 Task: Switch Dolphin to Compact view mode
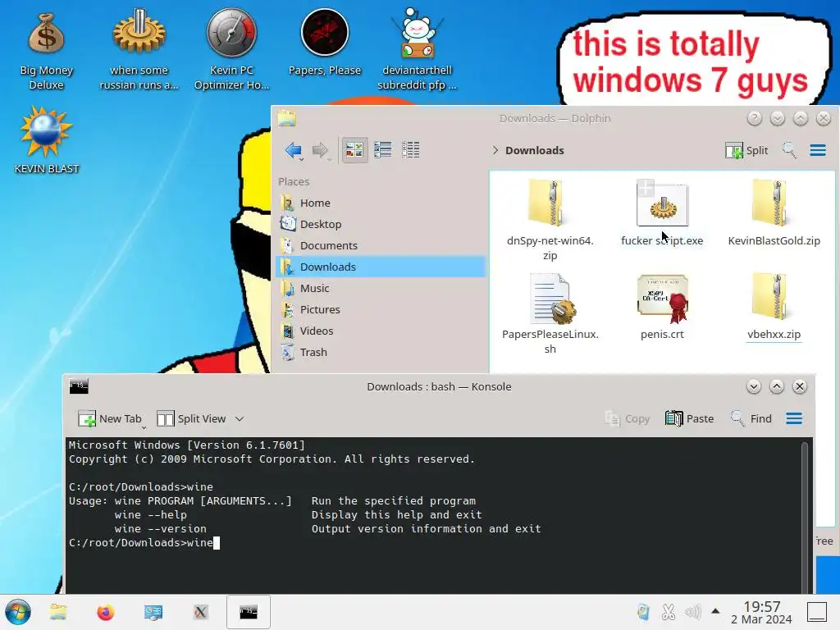[x=382, y=150]
